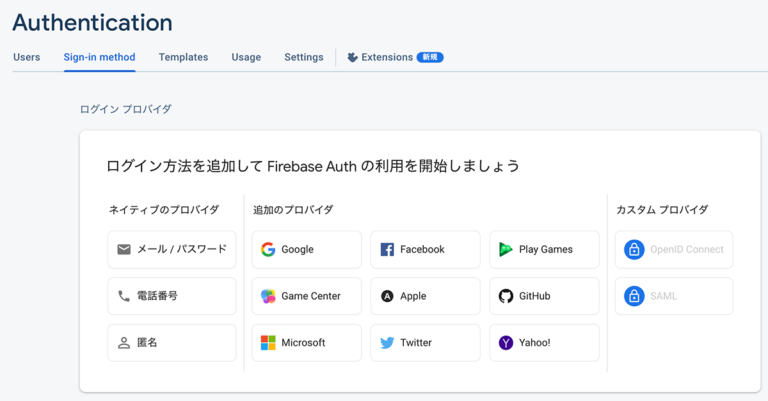The image size is (768, 401).
Task: Click the Google logo icon
Action: [x=268, y=249]
